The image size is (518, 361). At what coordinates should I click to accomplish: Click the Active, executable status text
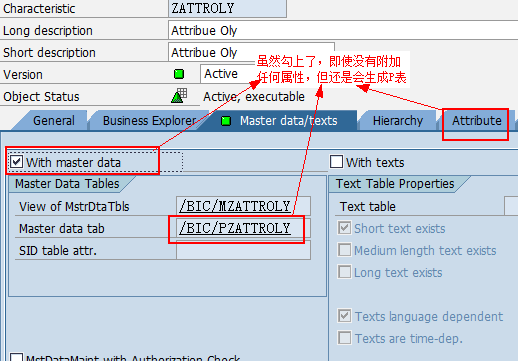(x=254, y=97)
